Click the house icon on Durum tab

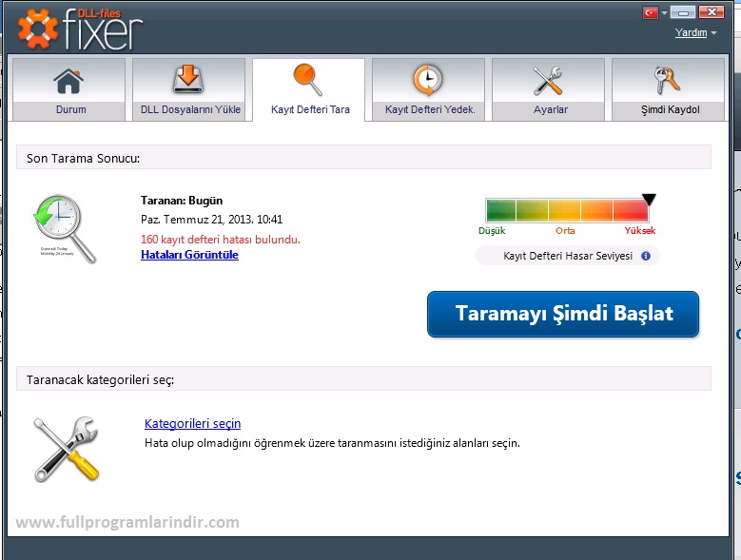point(68,80)
